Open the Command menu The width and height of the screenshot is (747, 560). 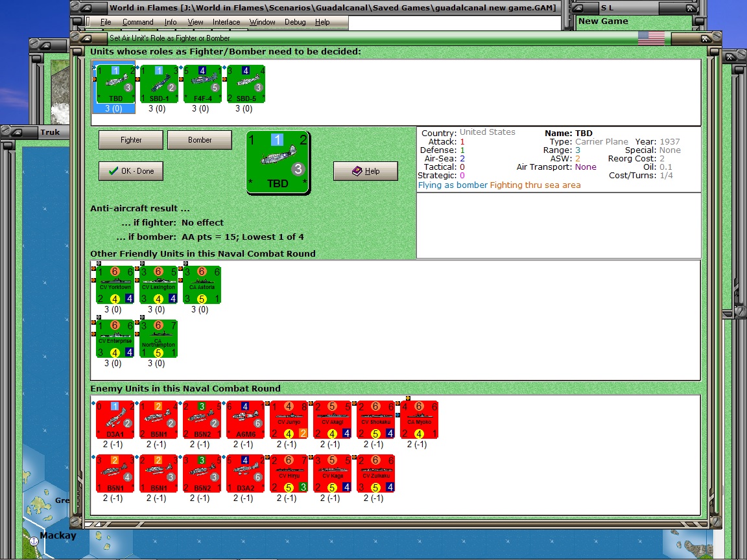(x=137, y=22)
